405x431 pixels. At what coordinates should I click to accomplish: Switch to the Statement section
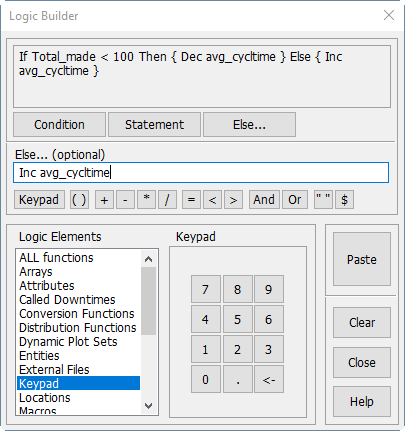pyautogui.click(x=154, y=125)
